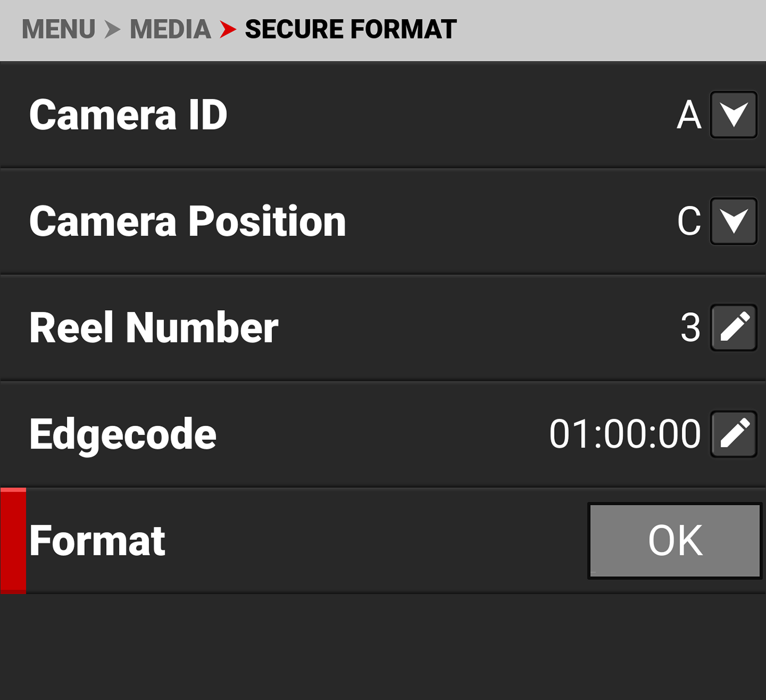
Task: Navigate to MEDIA in the breadcrumb
Action: (171, 29)
